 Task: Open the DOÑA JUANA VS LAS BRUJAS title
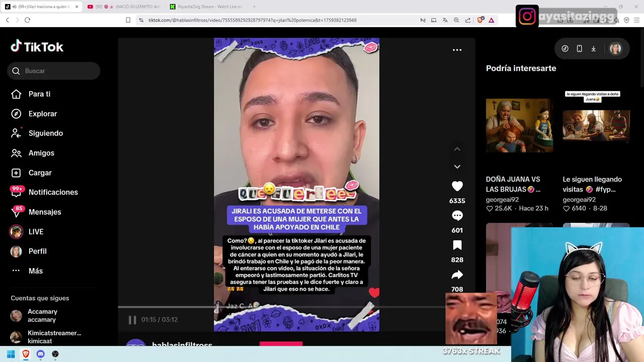[x=513, y=185]
